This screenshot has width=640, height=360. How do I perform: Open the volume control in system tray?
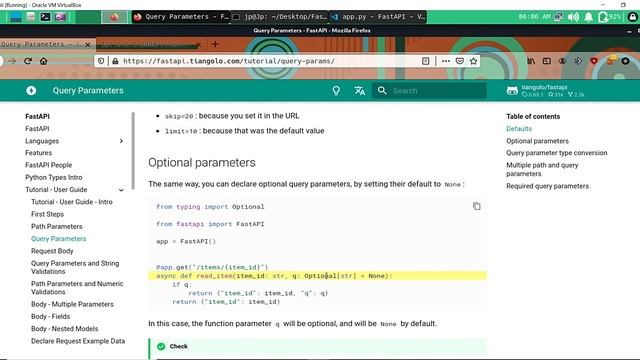coord(573,17)
